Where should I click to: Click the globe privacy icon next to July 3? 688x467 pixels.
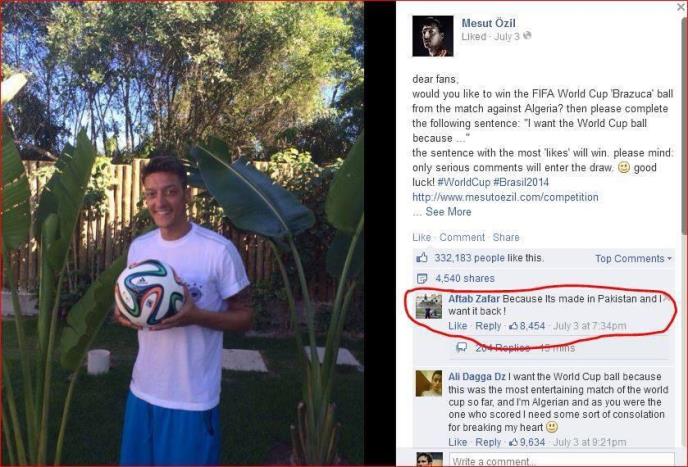[x=527, y=36]
